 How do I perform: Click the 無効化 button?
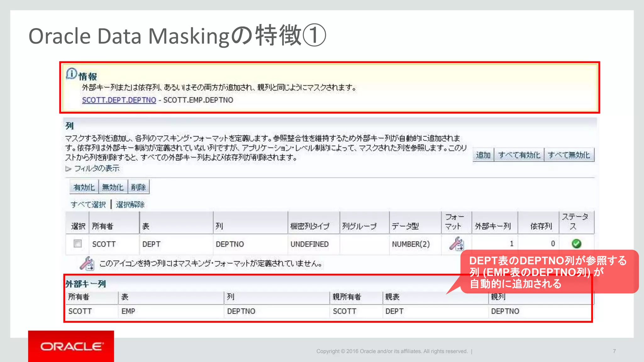point(113,187)
